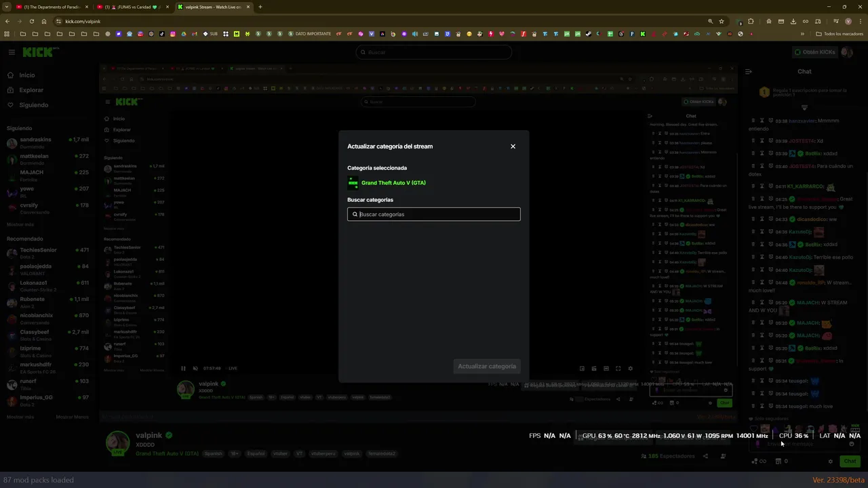Screen dimensions: 868x488
Task: Open the Kick hamburger sidebar menu
Action: (x=12, y=52)
